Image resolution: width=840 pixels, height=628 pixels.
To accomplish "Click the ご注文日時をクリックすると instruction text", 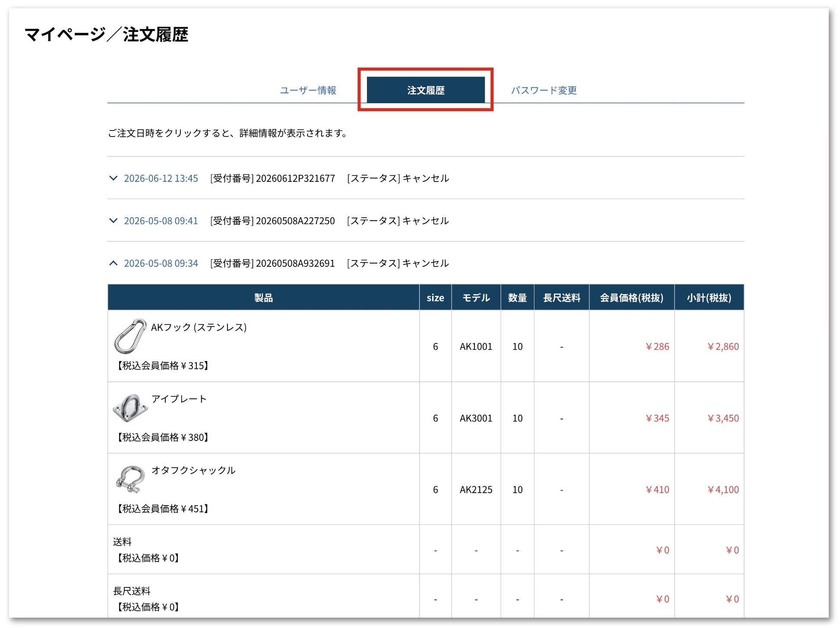I will [228, 133].
